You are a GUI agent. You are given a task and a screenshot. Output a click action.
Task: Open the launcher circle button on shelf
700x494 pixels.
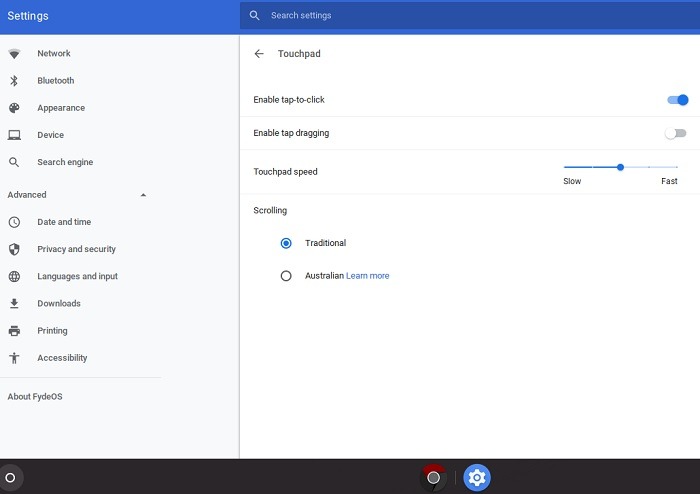pos(10,478)
